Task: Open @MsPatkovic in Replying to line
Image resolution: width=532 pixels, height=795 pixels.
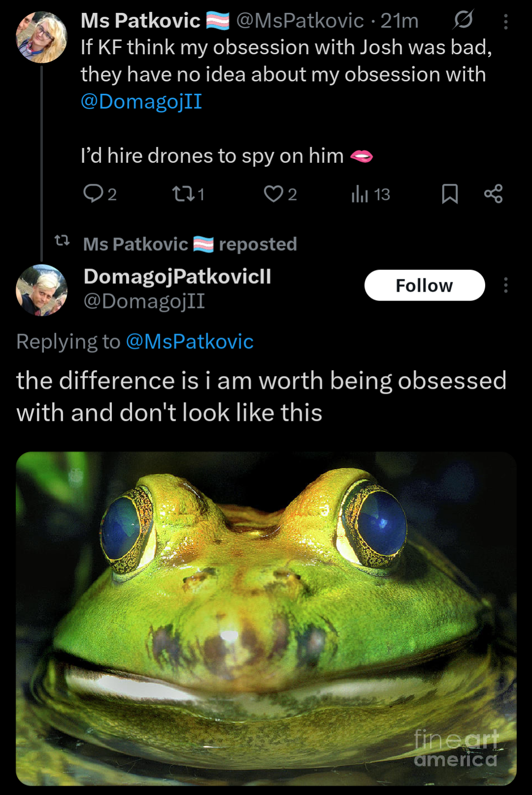Action: click(x=190, y=341)
